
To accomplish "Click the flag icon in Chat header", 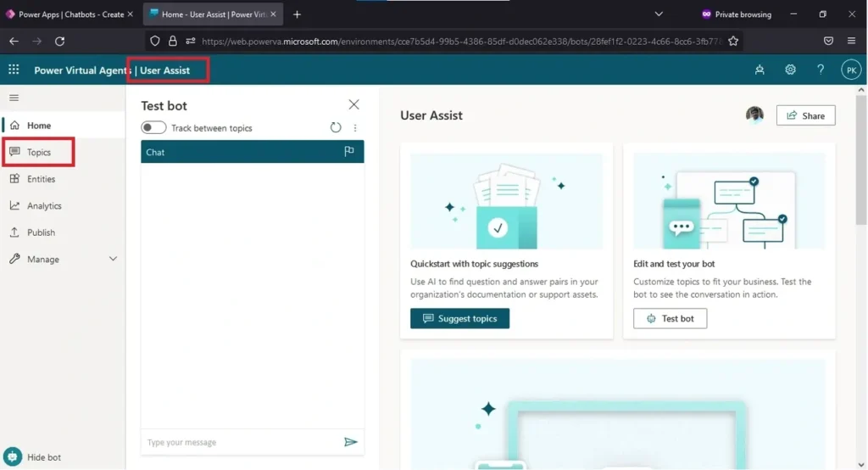I will pyautogui.click(x=348, y=151).
